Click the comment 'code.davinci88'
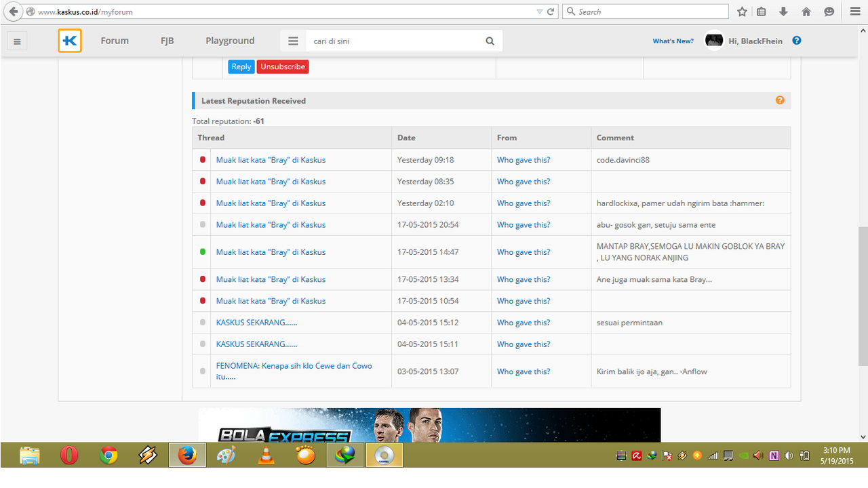868x488 pixels. click(623, 160)
